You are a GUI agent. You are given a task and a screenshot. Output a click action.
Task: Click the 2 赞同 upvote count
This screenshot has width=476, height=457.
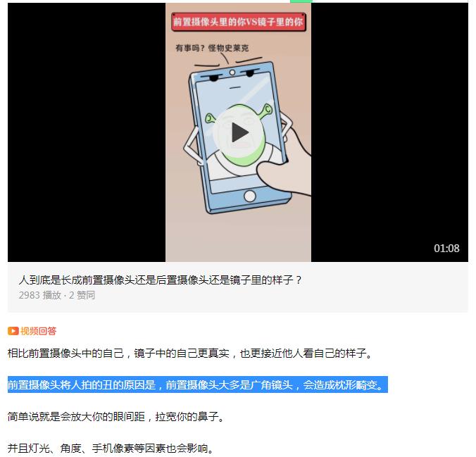[x=82, y=295]
